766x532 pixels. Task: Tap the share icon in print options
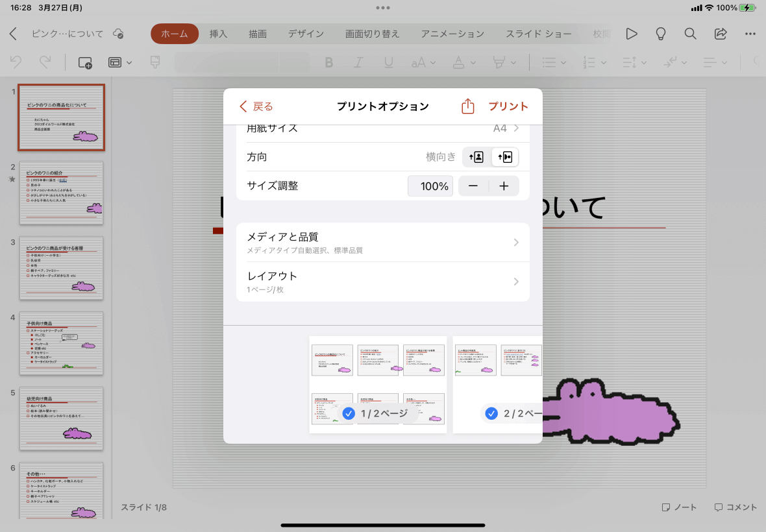tap(467, 106)
